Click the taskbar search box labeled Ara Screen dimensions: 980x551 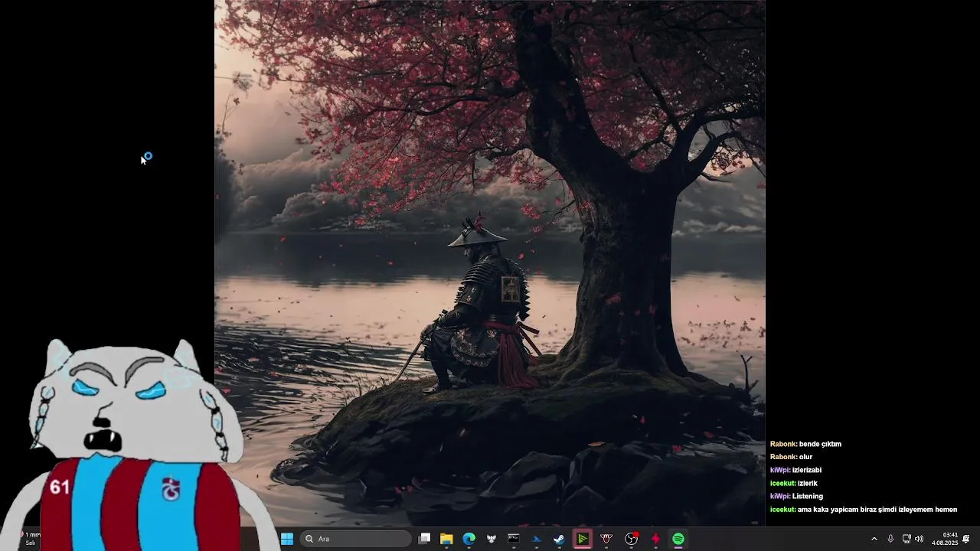click(355, 539)
